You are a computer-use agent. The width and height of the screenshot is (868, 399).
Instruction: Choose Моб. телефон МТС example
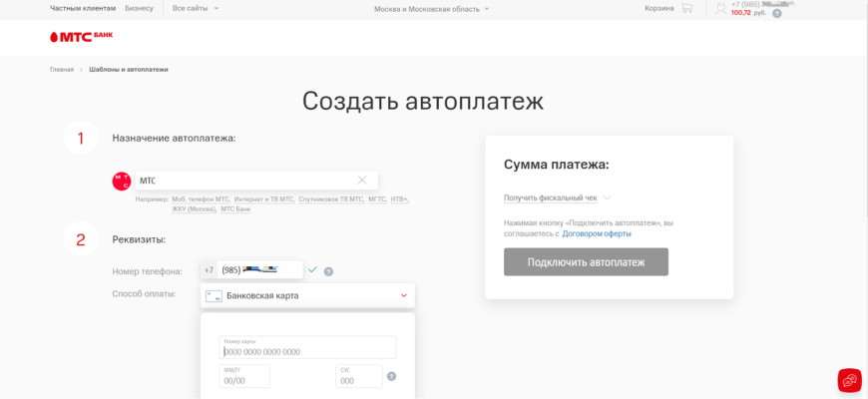point(201,199)
